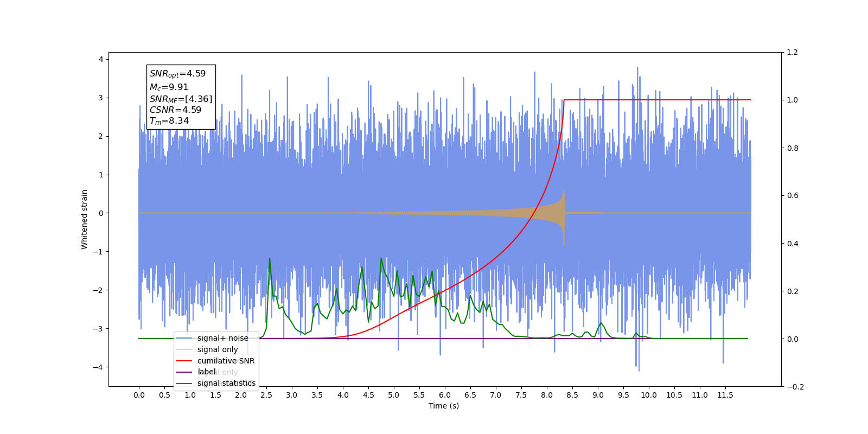The image size is (868, 434).
Task: Click the left y-axis tick label −4
Action: [x=98, y=367]
